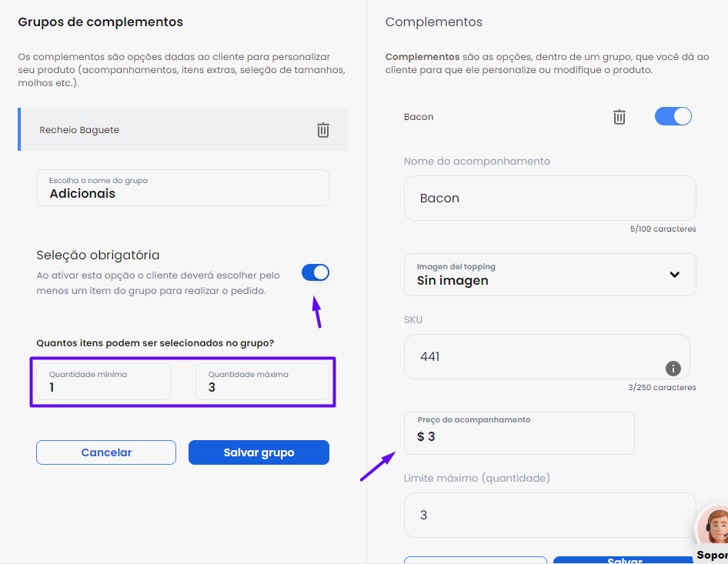
Task: Click the Limite máximo quantity field
Action: [549, 516]
